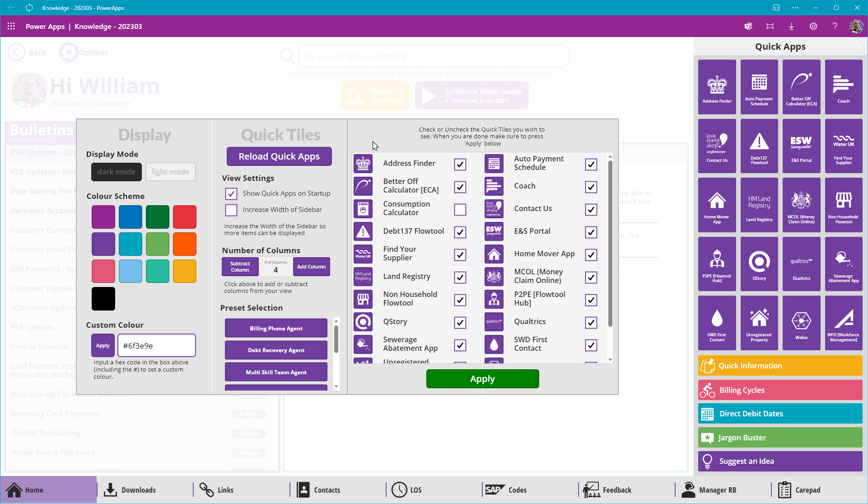Open the Debt137 Flowtool sidebar tile
The image size is (868, 504).
pos(759,146)
